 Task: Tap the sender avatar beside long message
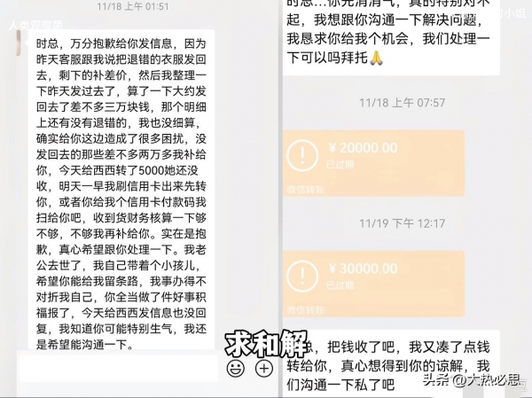click(x=19, y=43)
